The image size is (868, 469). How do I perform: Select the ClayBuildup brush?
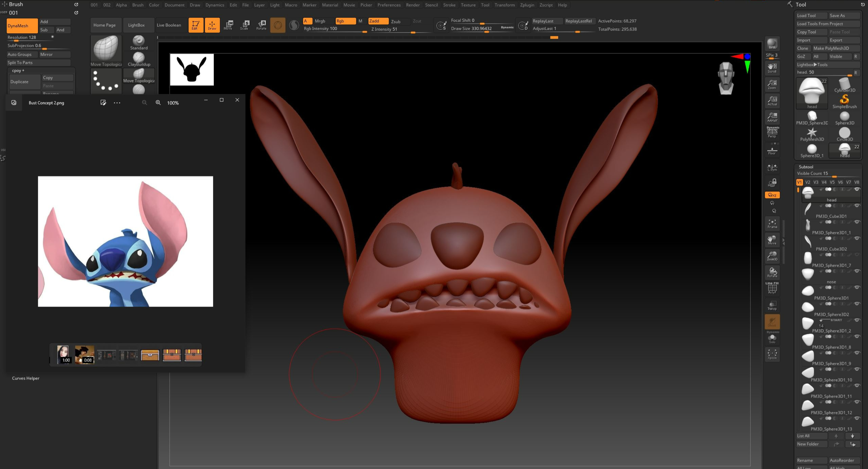coord(139,59)
